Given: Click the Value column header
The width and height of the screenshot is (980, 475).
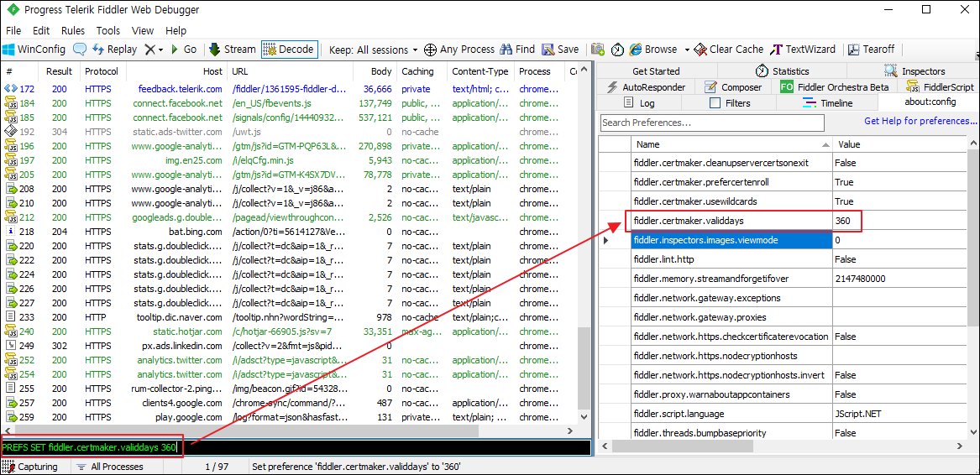Looking at the screenshot, I should pos(899,144).
